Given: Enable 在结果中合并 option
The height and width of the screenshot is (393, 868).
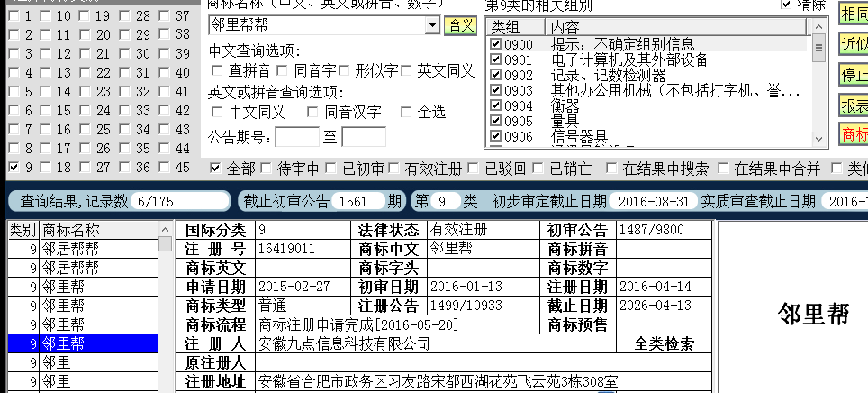Looking at the screenshot, I should [723, 169].
